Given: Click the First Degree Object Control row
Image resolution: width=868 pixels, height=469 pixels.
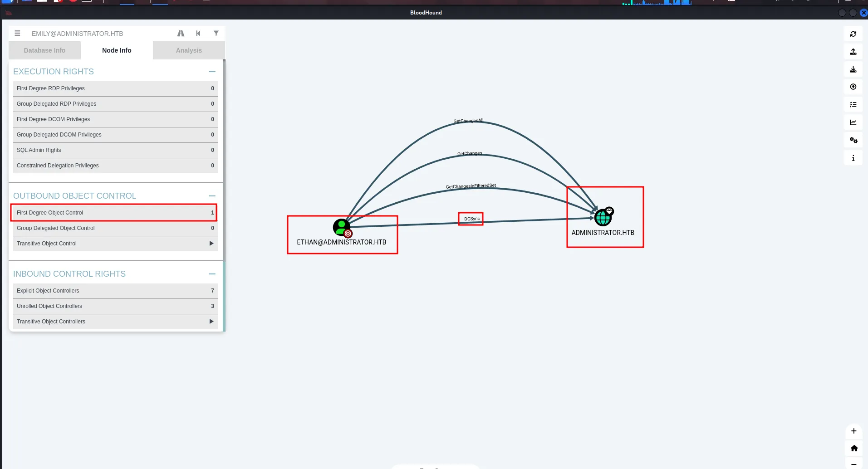Looking at the screenshot, I should tap(115, 213).
